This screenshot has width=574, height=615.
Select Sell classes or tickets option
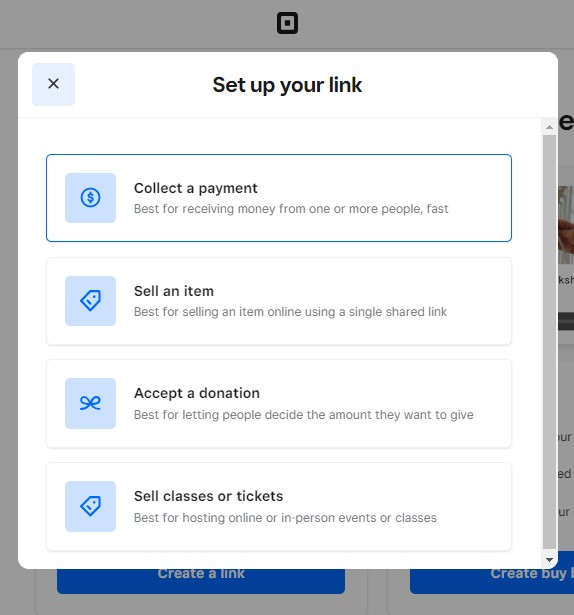279,507
